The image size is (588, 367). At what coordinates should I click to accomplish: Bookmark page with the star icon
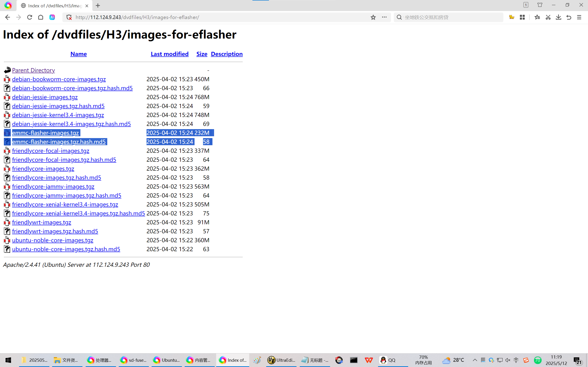pyautogui.click(x=373, y=17)
